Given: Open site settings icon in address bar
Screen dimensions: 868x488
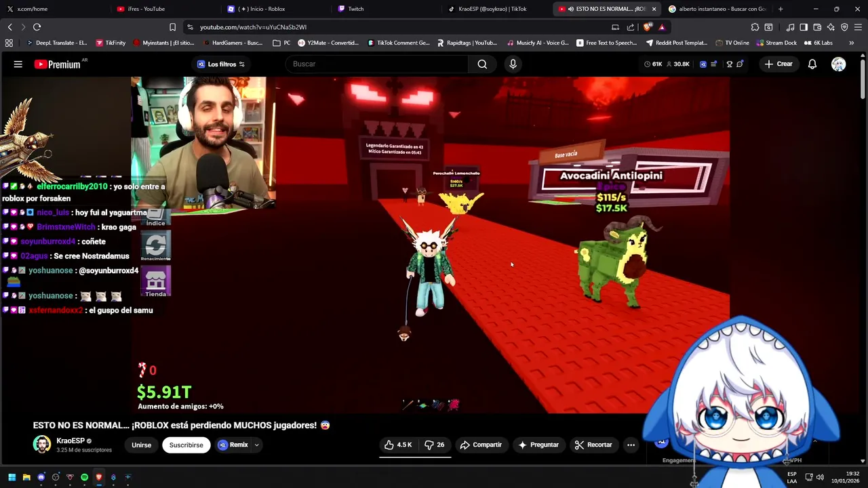Looking at the screenshot, I should pyautogui.click(x=190, y=27).
